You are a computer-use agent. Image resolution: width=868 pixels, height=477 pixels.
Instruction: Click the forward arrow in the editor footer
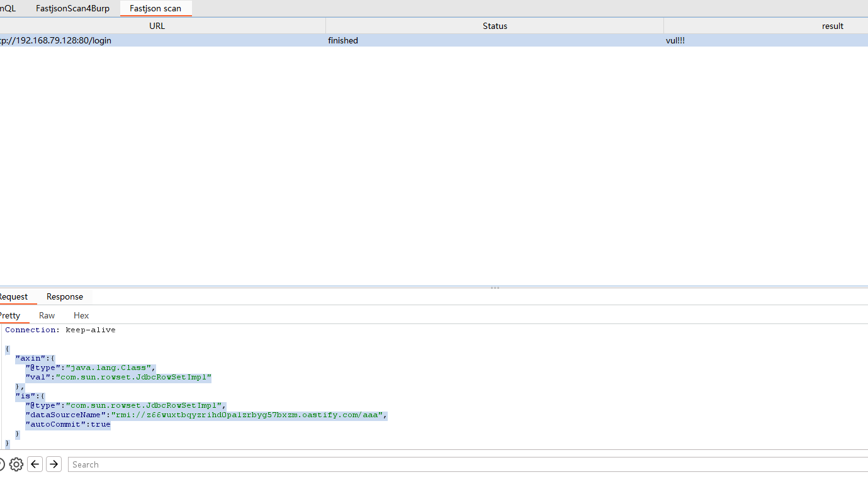tap(54, 464)
